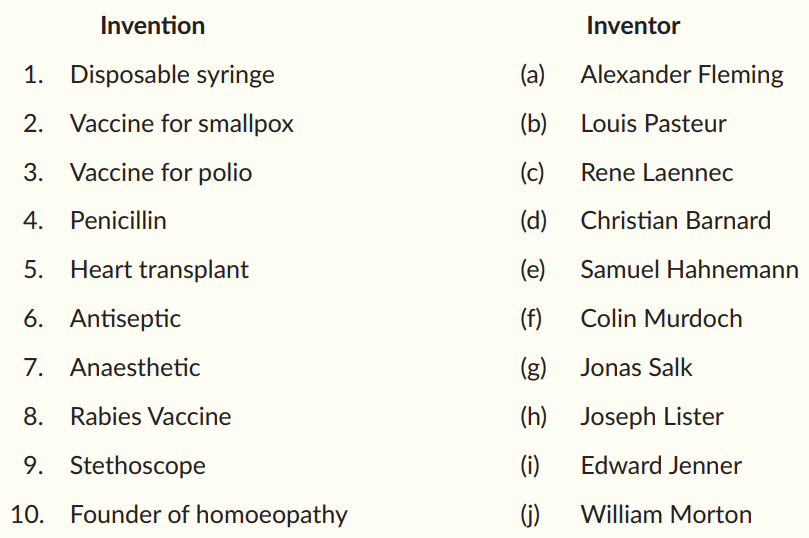Pick the "Heart transplant" entry
This screenshot has width=809, height=538.
159,270
